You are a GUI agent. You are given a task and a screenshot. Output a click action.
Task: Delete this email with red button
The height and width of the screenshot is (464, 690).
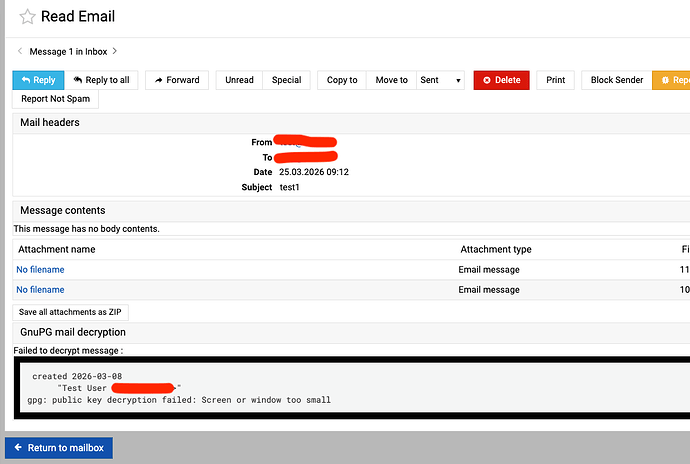pyautogui.click(x=500, y=80)
